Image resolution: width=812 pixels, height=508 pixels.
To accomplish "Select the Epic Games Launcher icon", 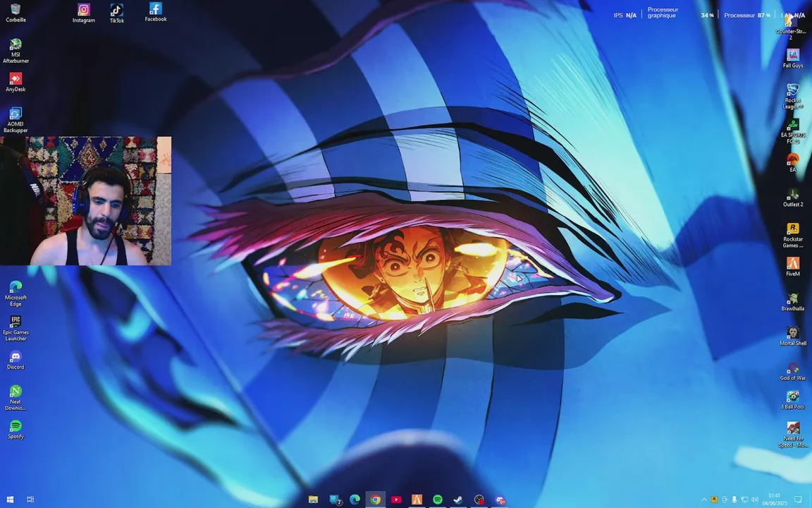I will [16, 329].
